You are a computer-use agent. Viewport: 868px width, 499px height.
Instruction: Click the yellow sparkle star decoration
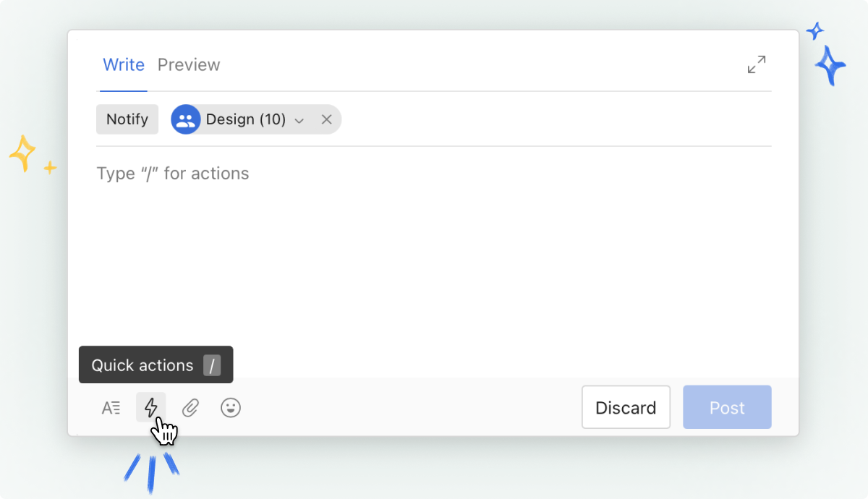coord(22,153)
